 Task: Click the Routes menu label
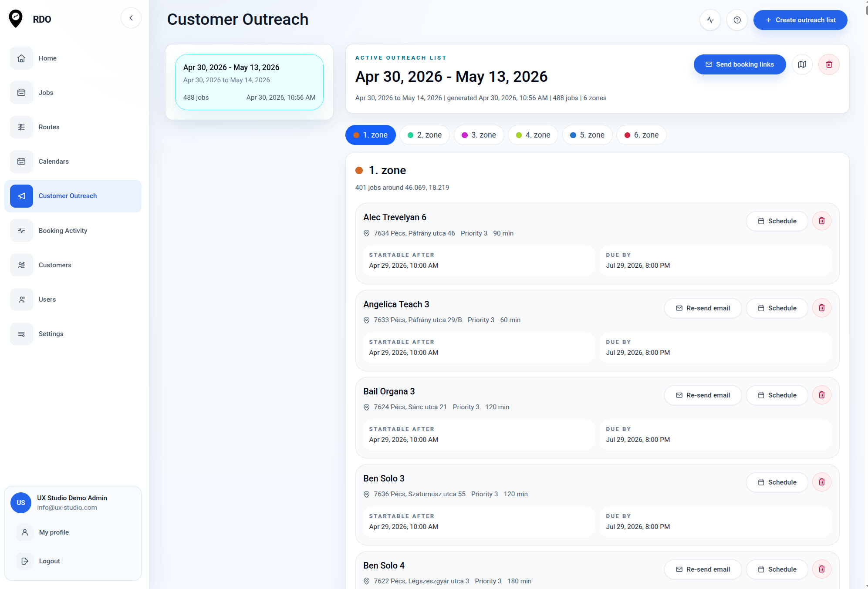coord(49,127)
